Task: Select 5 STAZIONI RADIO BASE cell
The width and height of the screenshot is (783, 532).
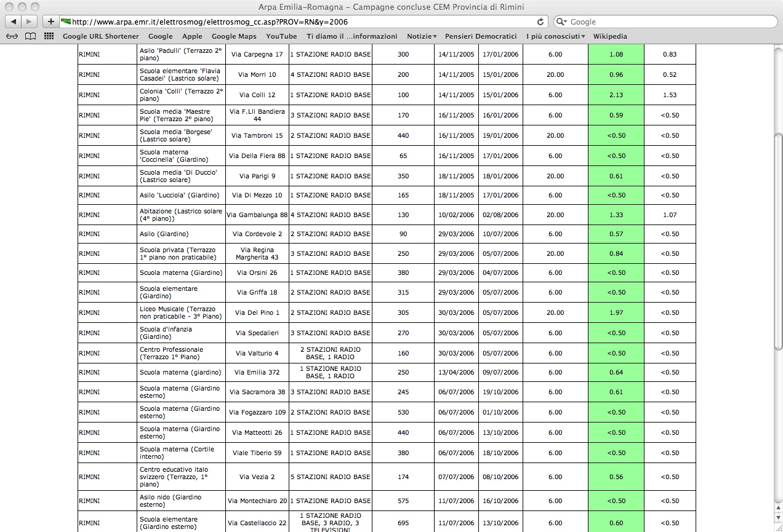Action: coord(330,477)
